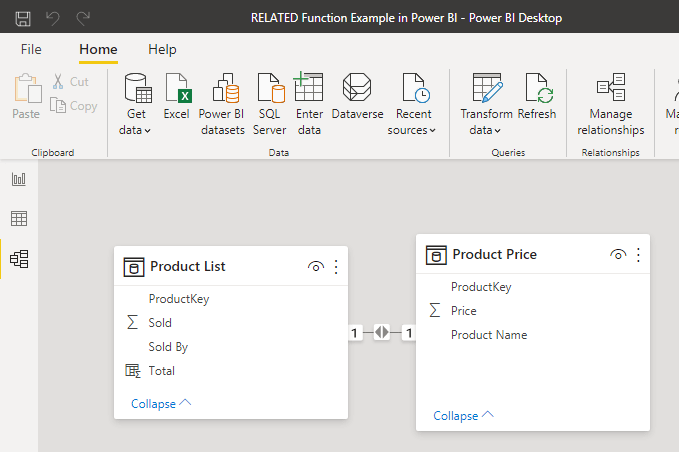Viewport: 679px width, 452px height.
Task: Expand Recent sources dropdown
Action: tap(412, 104)
